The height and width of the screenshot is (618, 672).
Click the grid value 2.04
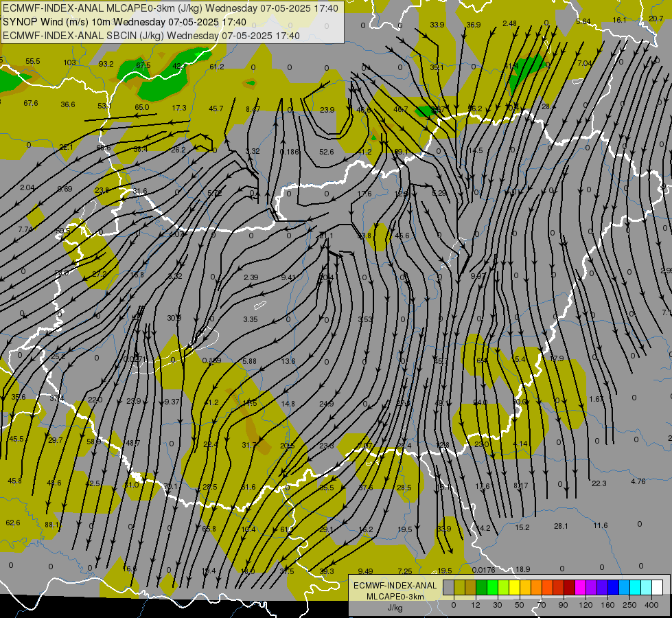pos(27,187)
